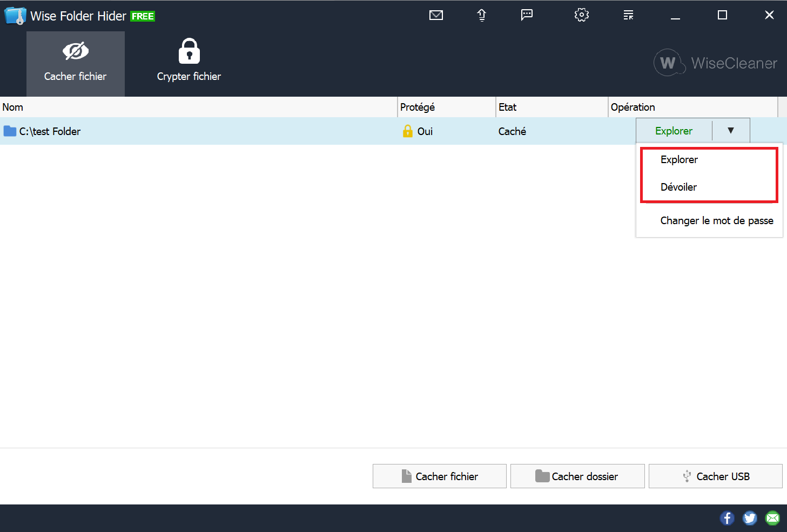Image resolution: width=787 pixels, height=532 pixels.
Task: Click the green FREE badge
Action: click(x=143, y=16)
